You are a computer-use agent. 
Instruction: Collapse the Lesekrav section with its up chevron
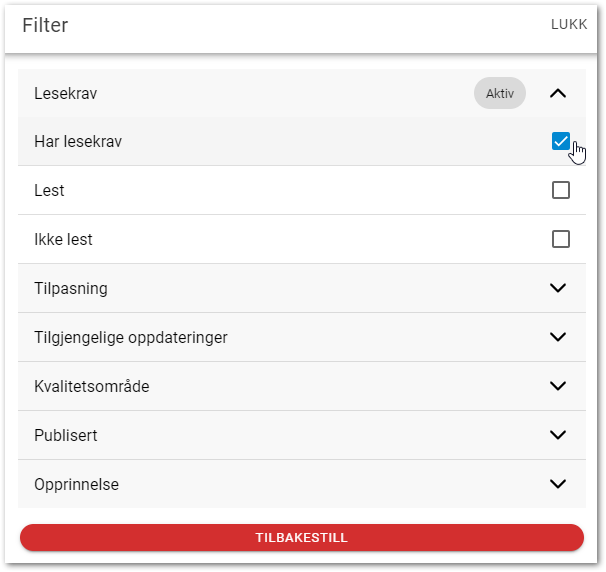point(559,94)
